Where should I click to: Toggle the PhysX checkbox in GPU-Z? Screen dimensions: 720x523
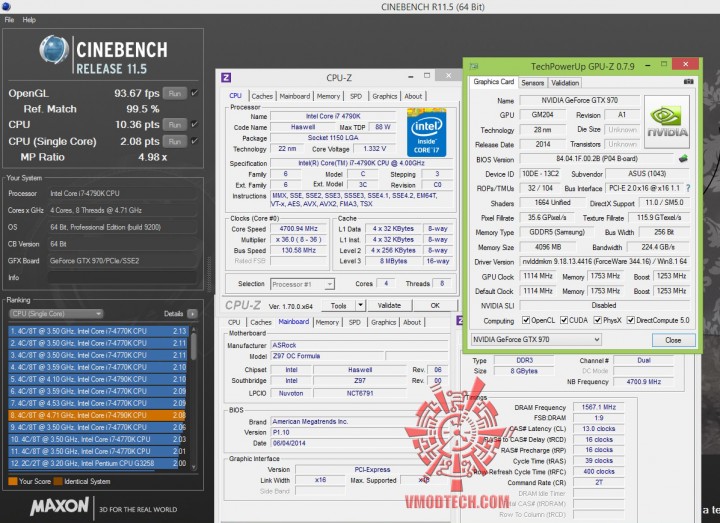pyautogui.click(x=597, y=321)
